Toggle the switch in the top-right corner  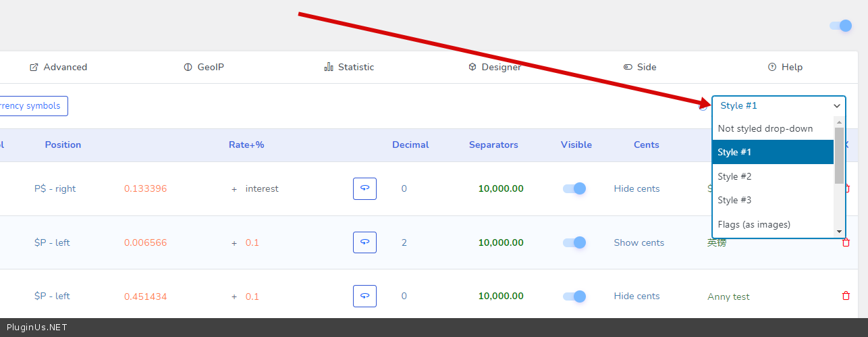pos(841,26)
